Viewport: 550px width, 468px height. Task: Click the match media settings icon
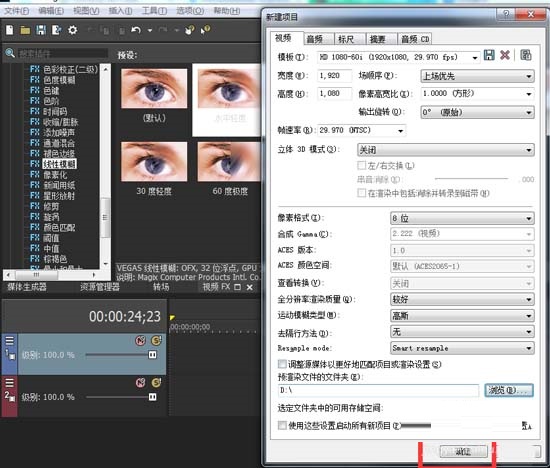(525, 55)
